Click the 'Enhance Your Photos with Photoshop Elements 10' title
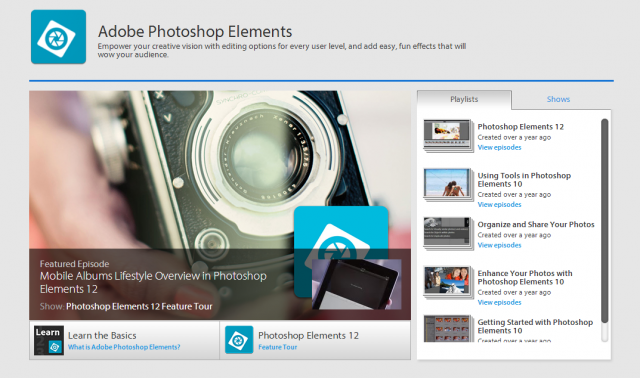Viewport: 640px width, 378px height. point(525,277)
